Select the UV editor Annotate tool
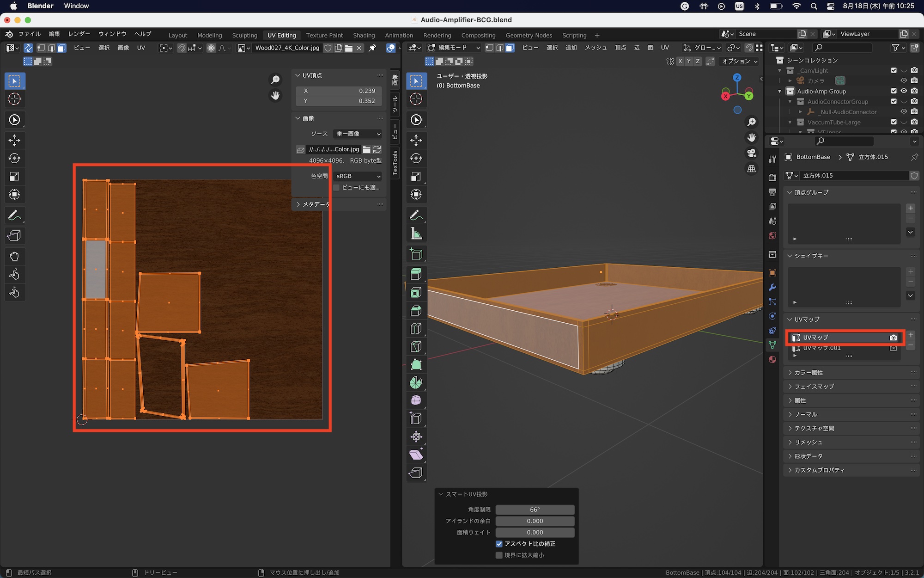This screenshot has height=578, width=924. click(x=14, y=215)
